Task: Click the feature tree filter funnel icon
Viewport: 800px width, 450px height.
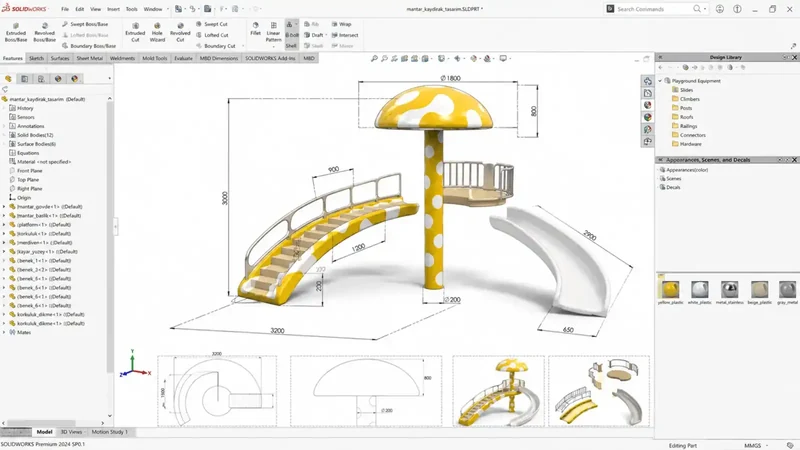Action: (x=6, y=89)
